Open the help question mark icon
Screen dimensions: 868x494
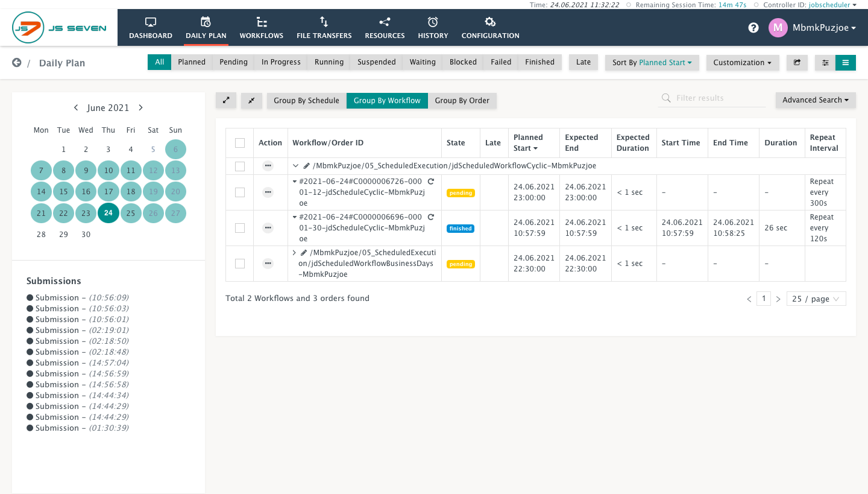pyautogui.click(x=753, y=28)
